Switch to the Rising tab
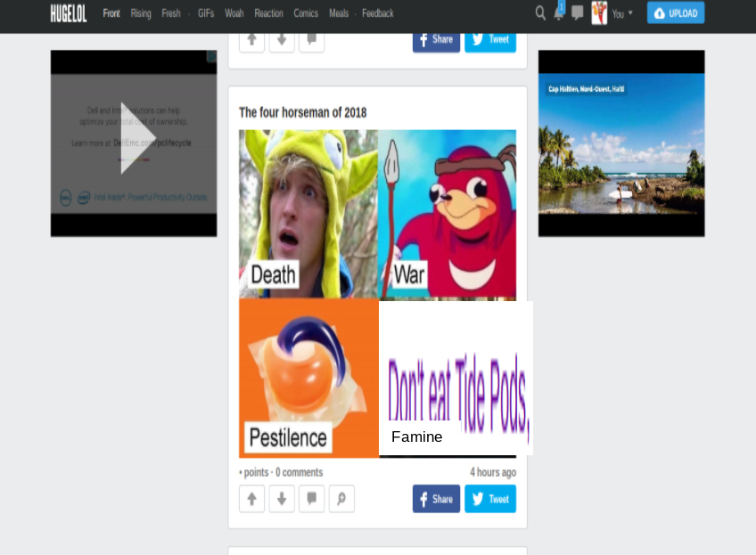 pyautogui.click(x=141, y=13)
